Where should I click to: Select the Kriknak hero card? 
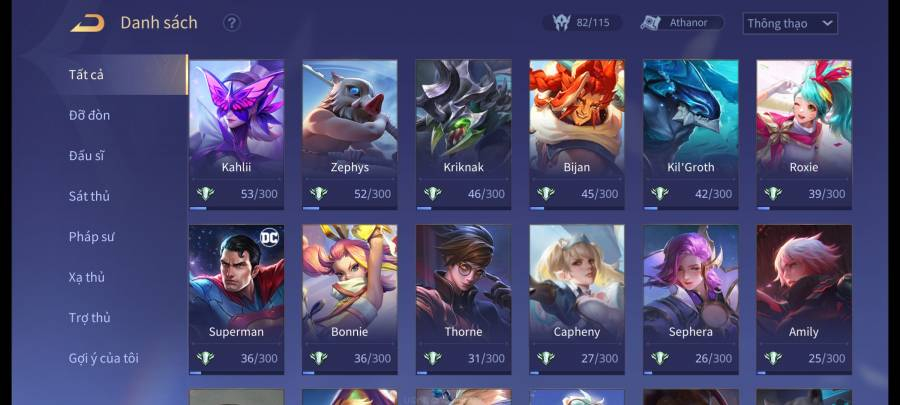click(x=464, y=135)
